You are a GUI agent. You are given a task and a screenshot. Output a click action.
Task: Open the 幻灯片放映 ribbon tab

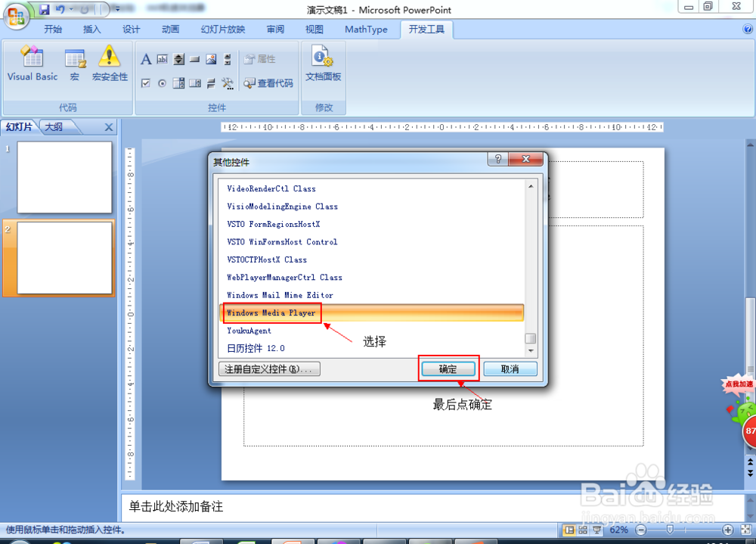pyautogui.click(x=223, y=30)
